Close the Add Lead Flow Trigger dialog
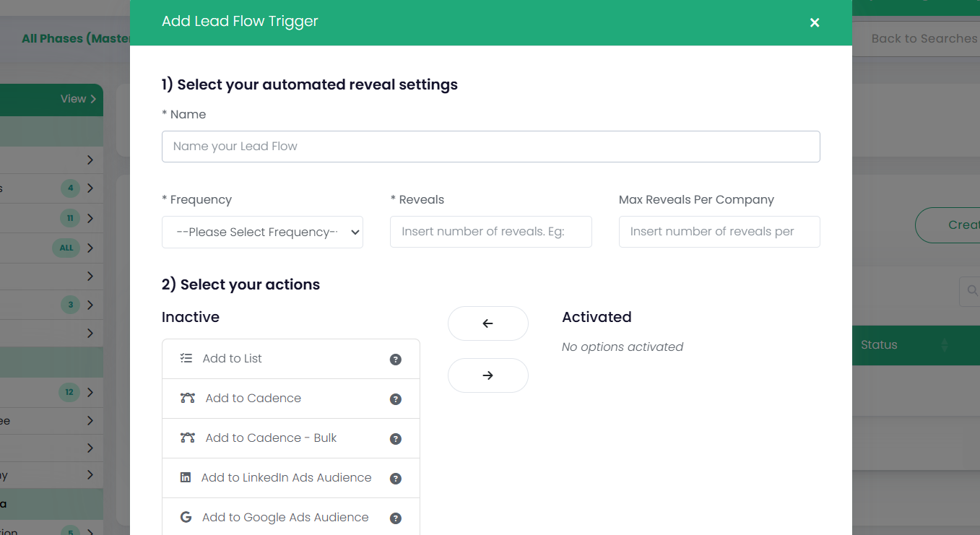The image size is (980, 535). coord(815,22)
